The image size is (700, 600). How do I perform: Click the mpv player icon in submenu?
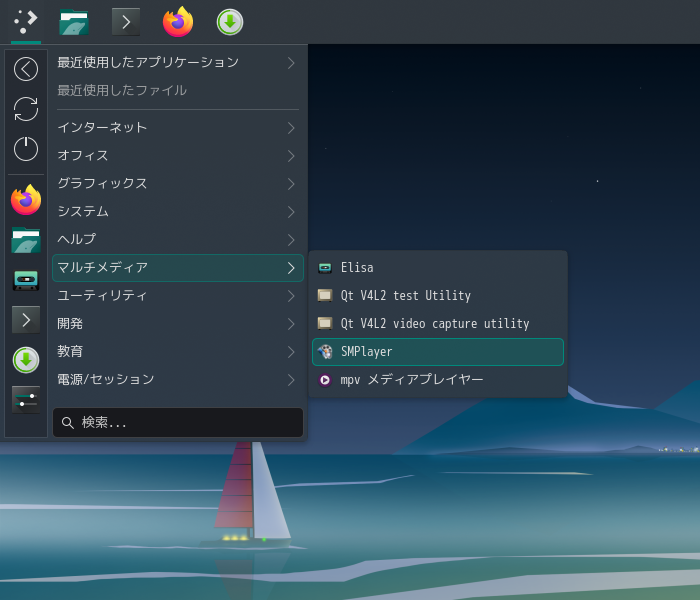[x=325, y=380]
